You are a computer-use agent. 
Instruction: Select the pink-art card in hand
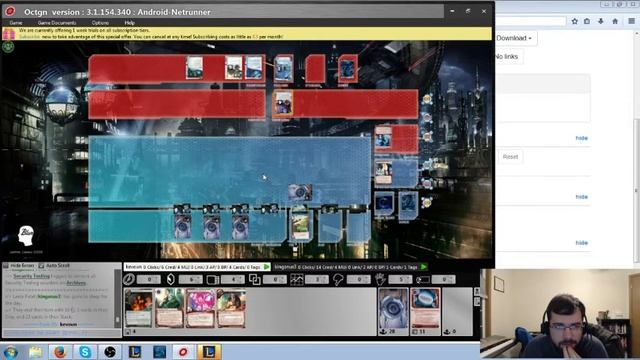coord(200,308)
